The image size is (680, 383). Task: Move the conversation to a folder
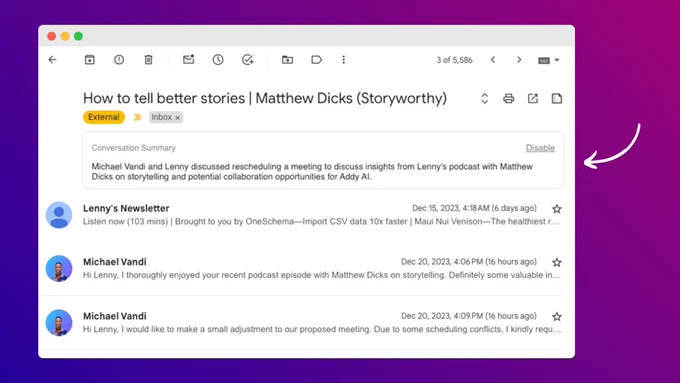pos(287,60)
